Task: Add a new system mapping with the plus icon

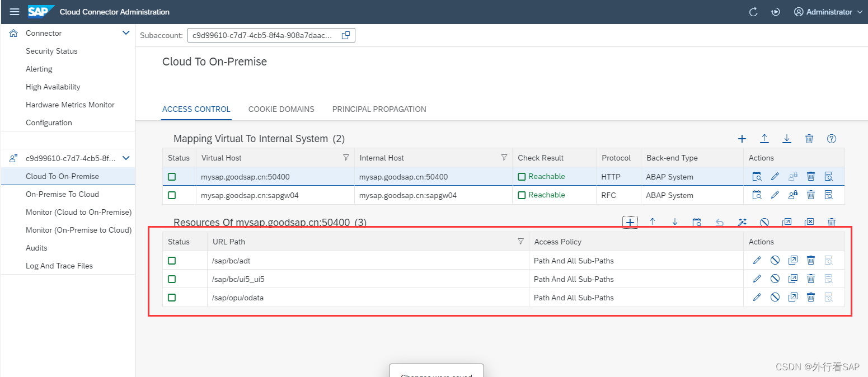Action: coord(742,139)
